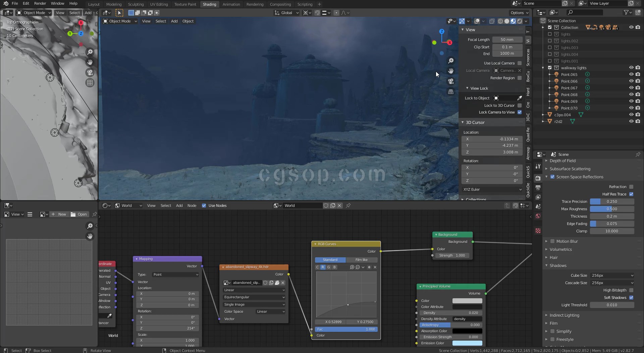Click the Blender logo icon
The height and width of the screenshot is (353, 644).
click(x=6, y=3)
